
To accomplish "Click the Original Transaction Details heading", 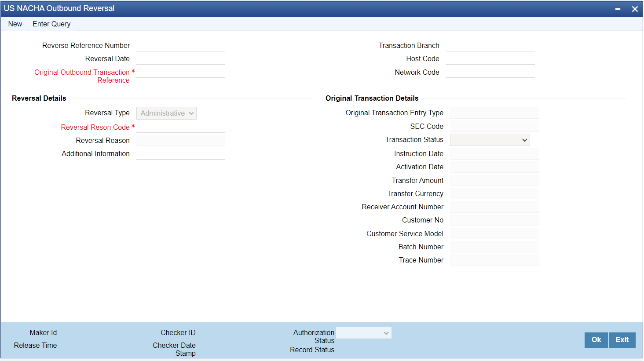I will [372, 98].
